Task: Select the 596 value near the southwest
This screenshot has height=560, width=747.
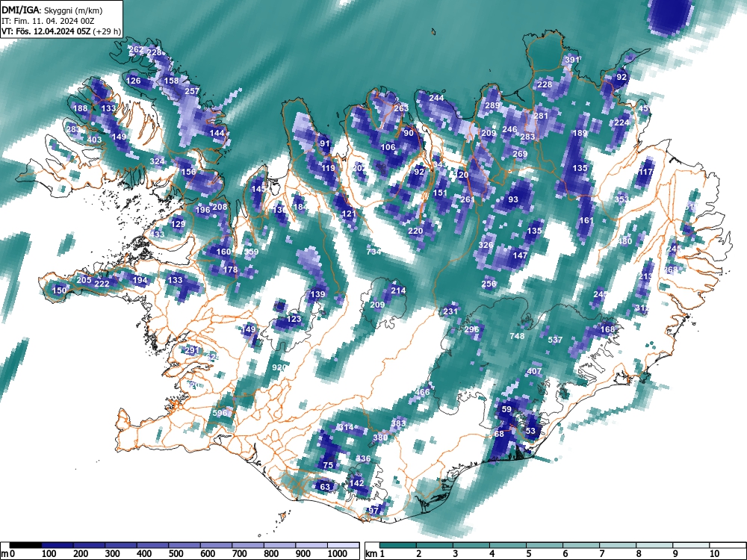Action: (220, 413)
